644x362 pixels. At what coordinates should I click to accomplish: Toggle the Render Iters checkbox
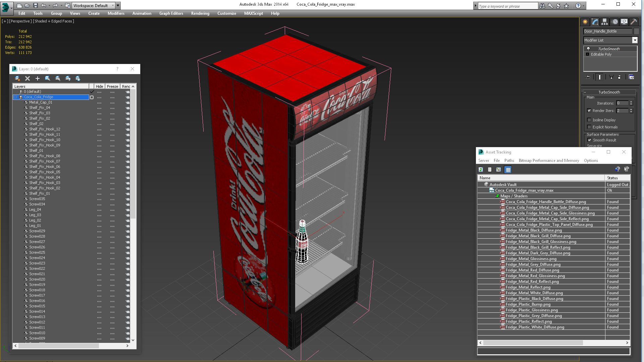[589, 111]
